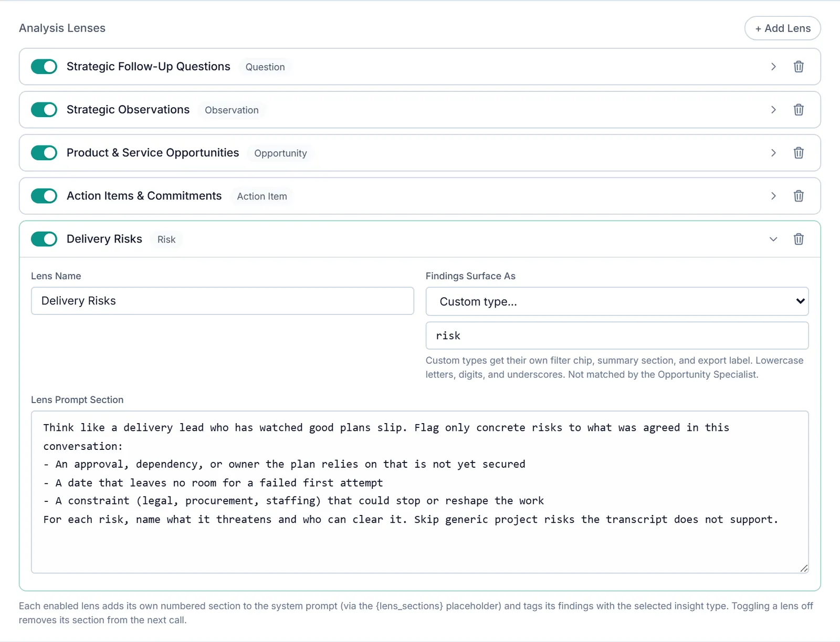Viewport: 840px width, 642px height.
Task: Disable the Delivery Risks lens toggle
Action: pyautogui.click(x=44, y=239)
